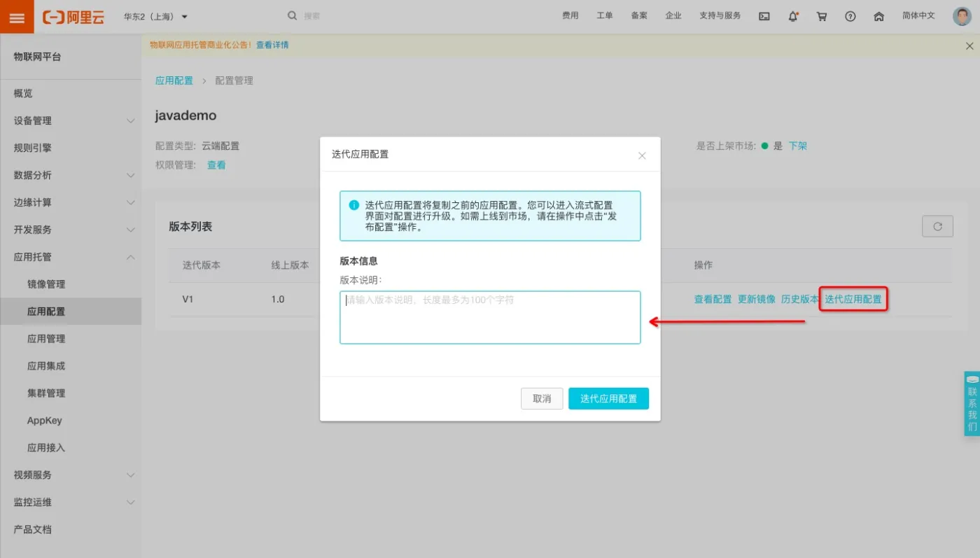This screenshot has width=980, height=558.
Task: Expand 开发服务 in the sidebar
Action: point(71,230)
